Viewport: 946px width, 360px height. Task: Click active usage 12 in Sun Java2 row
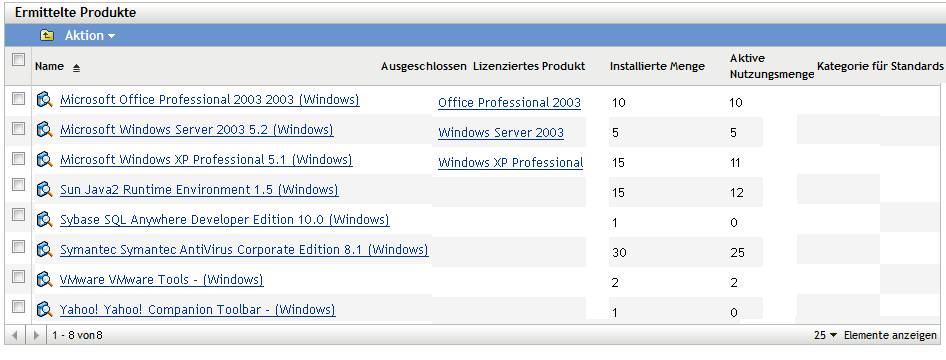737,194
